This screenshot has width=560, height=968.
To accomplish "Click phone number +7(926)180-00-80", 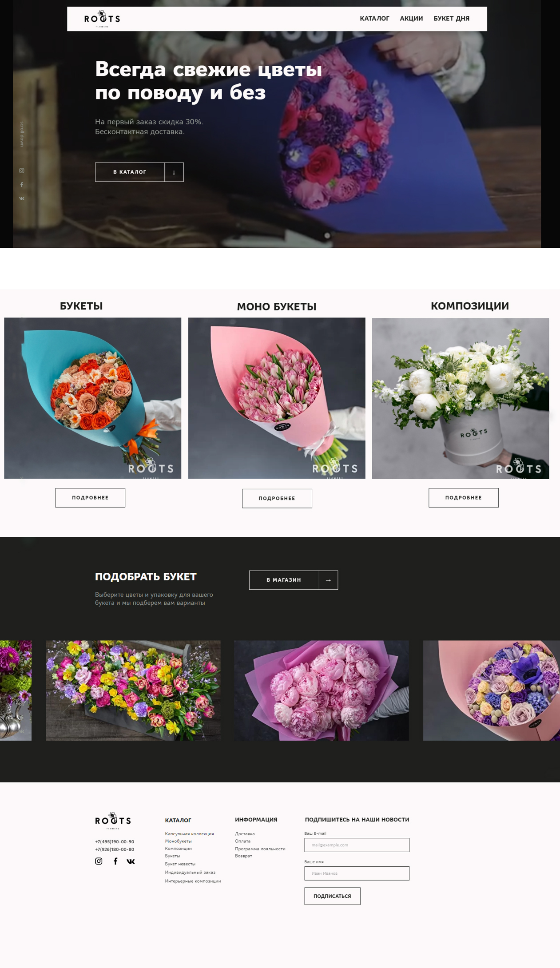I will [115, 849].
